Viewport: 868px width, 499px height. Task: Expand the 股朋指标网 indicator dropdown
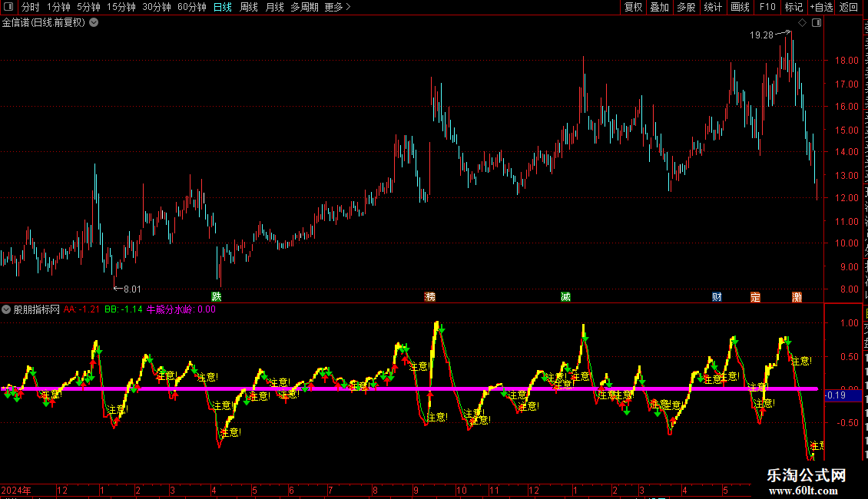coord(6,309)
